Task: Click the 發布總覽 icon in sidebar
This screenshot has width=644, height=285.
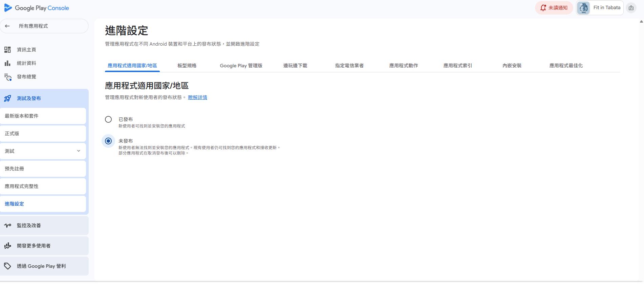Action: pyautogui.click(x=8, y=77)
